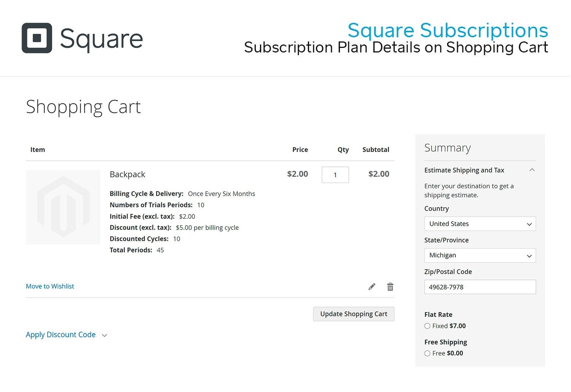Enable free shipping by selecting its radio button
This screenshot has width=571, height=392.
click(x=427, y=353)
